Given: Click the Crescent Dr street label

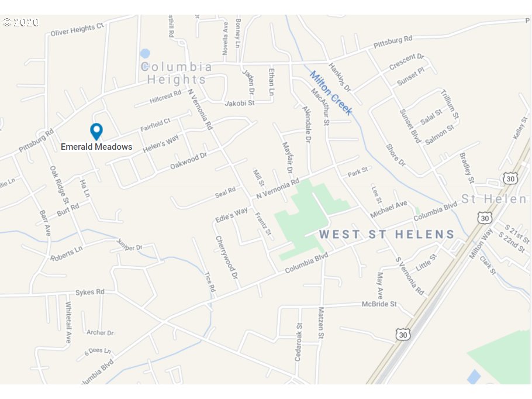Looking at the screenshot, I should point(406,61).
